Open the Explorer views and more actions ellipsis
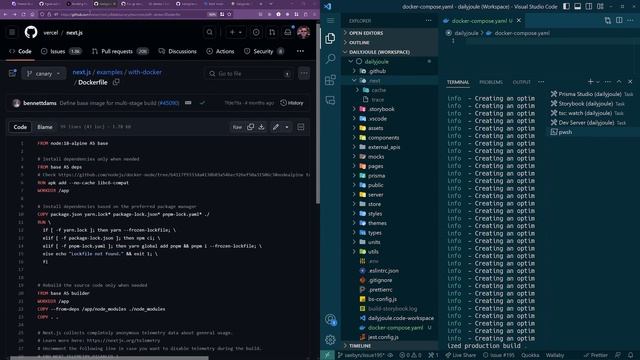The height and width of the screenshot is (360, 640). 428,20
